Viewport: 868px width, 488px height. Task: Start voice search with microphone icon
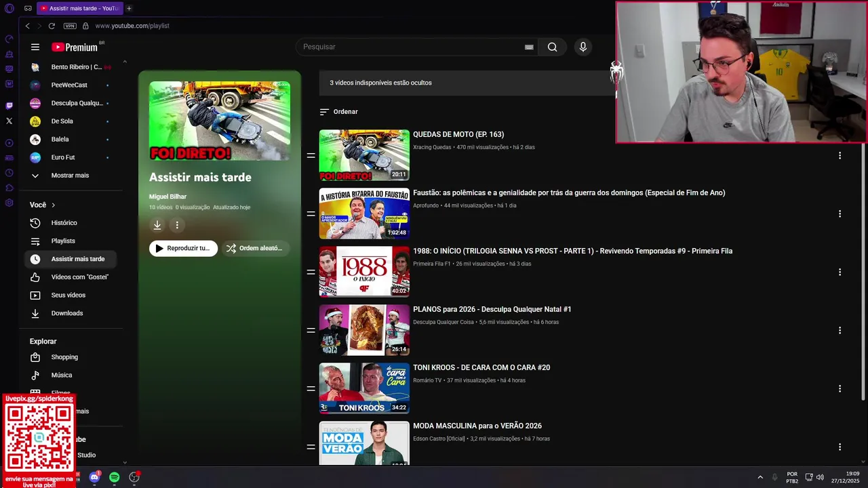(583, 47)
